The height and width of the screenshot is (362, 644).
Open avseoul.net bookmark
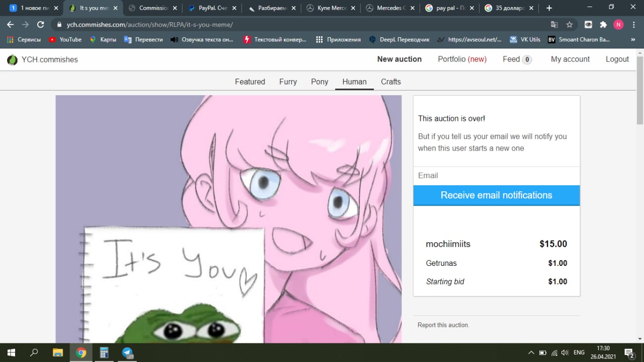coord(469,39)
